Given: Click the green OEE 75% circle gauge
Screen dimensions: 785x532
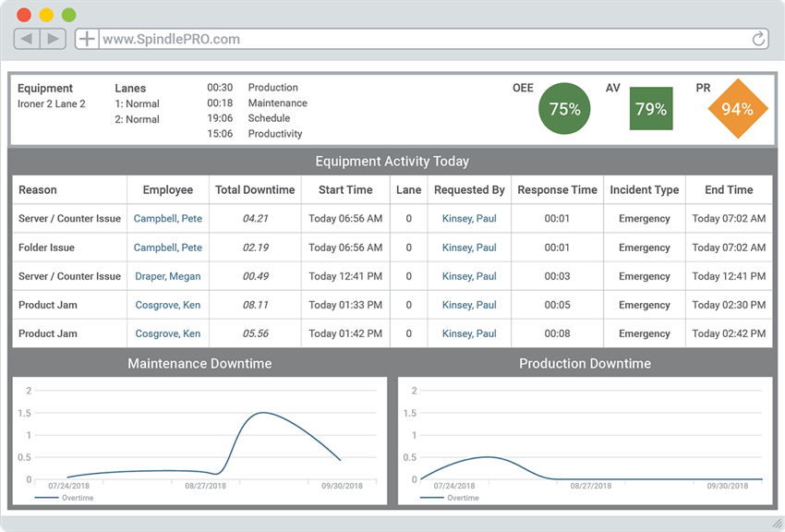Looking at the screenshot, I should click(564, 109).
